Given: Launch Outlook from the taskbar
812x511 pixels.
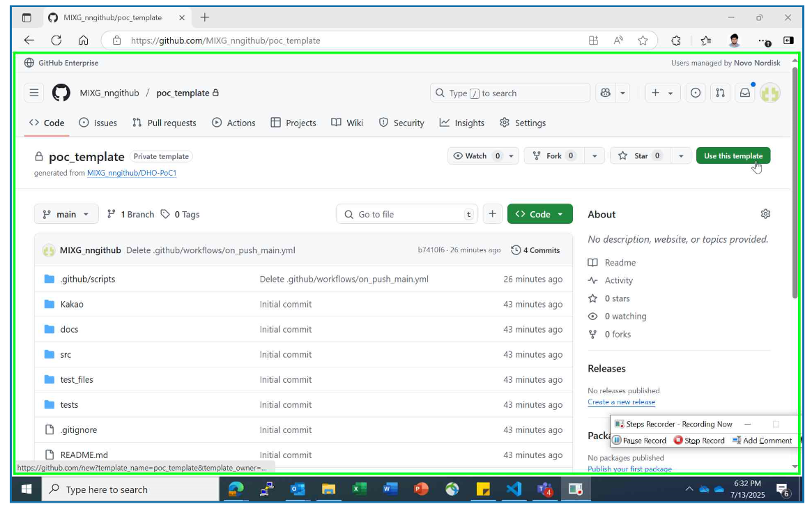Looking at the screenshot, I should (x=298, y=489).
